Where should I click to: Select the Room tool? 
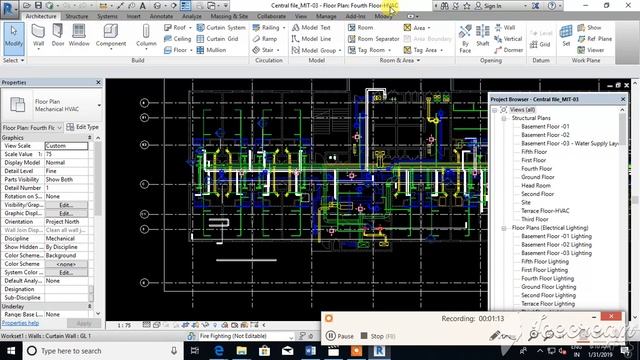pos(360,27)
